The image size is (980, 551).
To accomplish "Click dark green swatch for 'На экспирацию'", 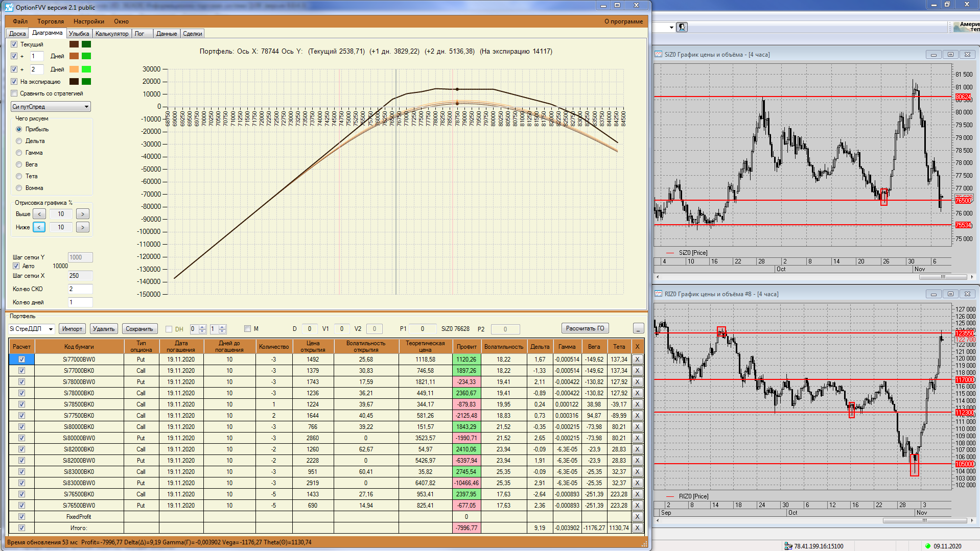I will tap(86, 82).
